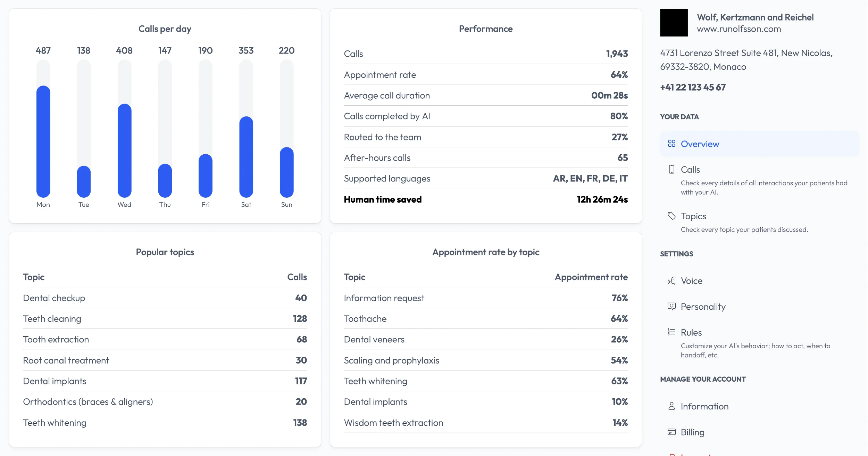
Task: Click the Toothache appointment rate row
Action: coord(485,319)
